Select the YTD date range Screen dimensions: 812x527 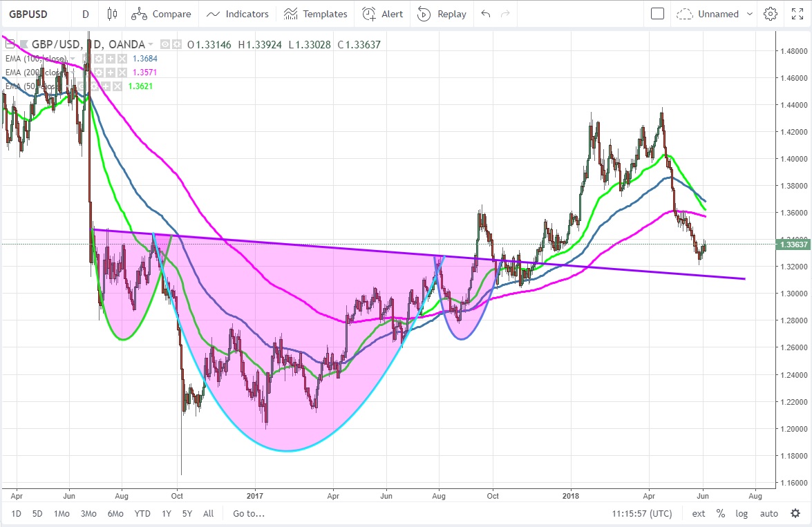coord(142,513)
